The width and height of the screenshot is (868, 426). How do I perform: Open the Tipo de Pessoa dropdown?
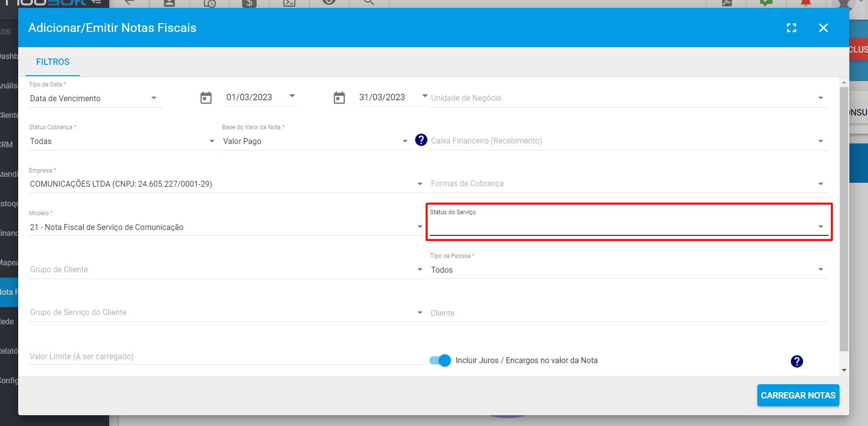629,270
